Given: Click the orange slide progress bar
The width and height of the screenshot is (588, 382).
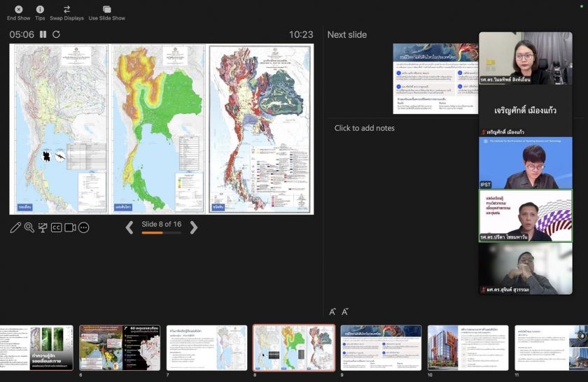Looking at the screenshot, I should (152, 233).
